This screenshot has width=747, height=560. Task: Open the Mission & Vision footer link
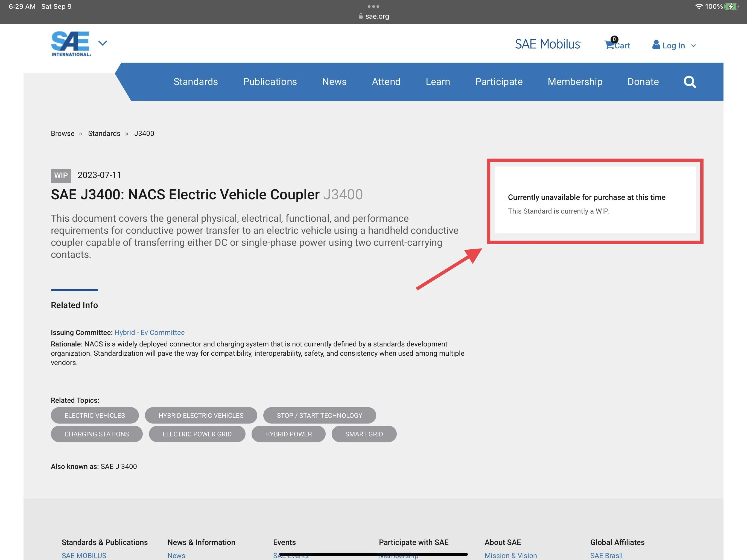(x=510, y=555)
